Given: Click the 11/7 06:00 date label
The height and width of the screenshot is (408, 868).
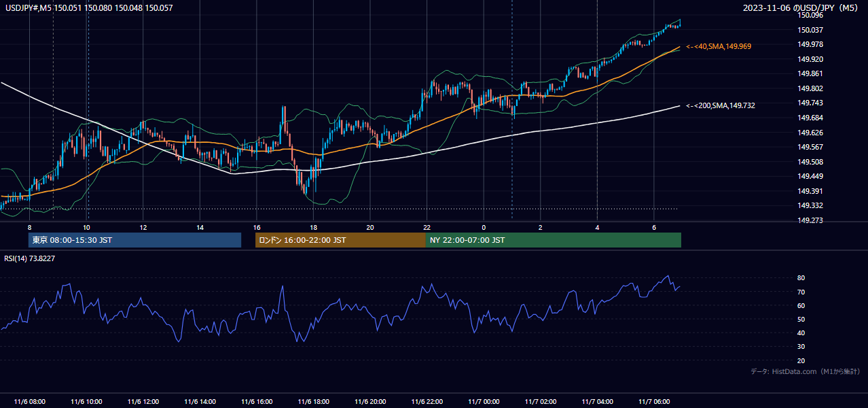Looking at the screenshot, I should coord(654,401).
